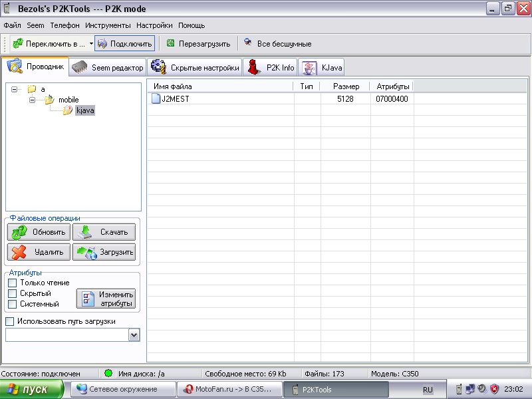This screenshot has height=399, width=532.
Task: Toggle the Скрытый checkbox
Action: (x=12, y=293)
